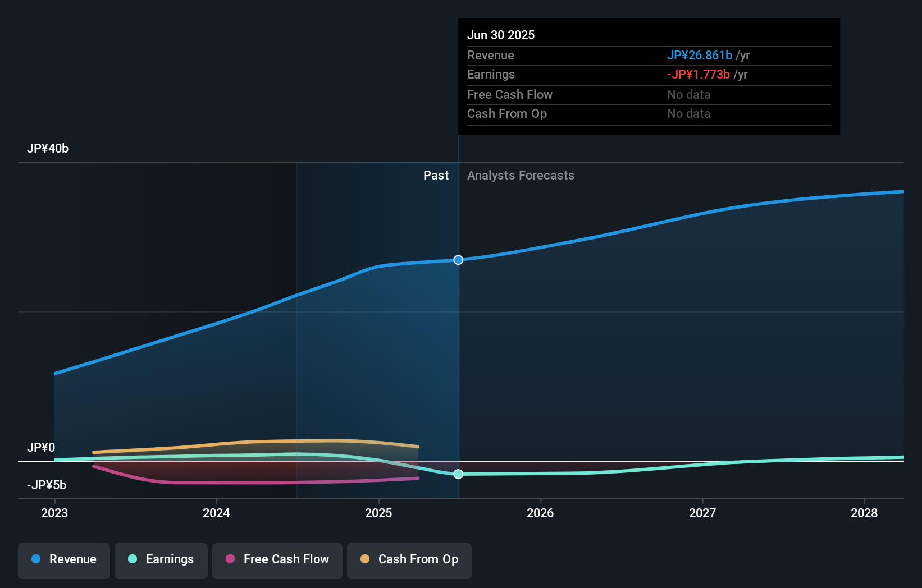The width and height of the screenshot is (922, 588).
Task: Click the pink Free Cash Flow legend dot
Action: (x=230, y=559)
